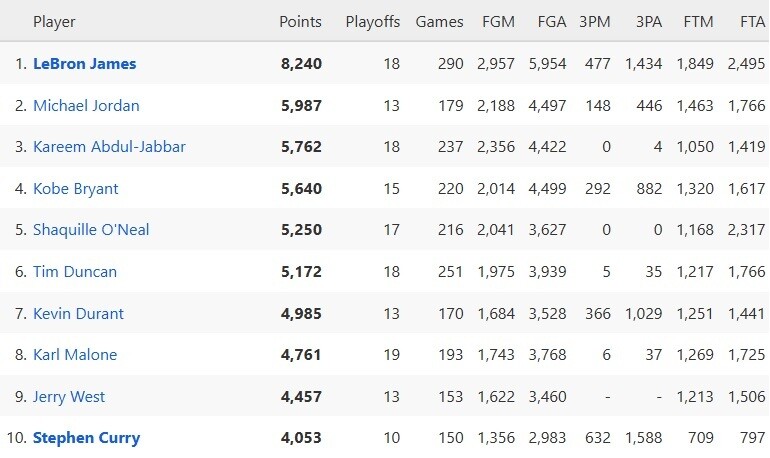
Task: Go to Shaquille O'Neal's page
Action: [91, 230]
